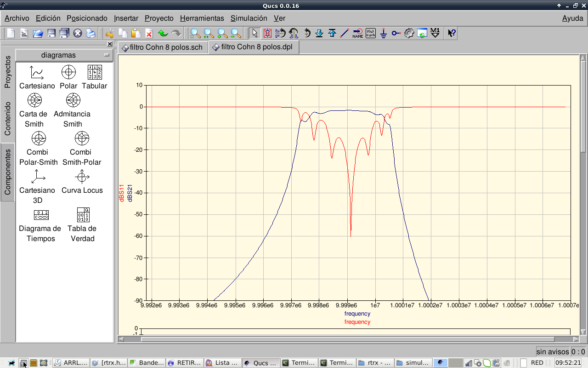
Task: Toggle the select pointer tool
Action: (255, 33)
